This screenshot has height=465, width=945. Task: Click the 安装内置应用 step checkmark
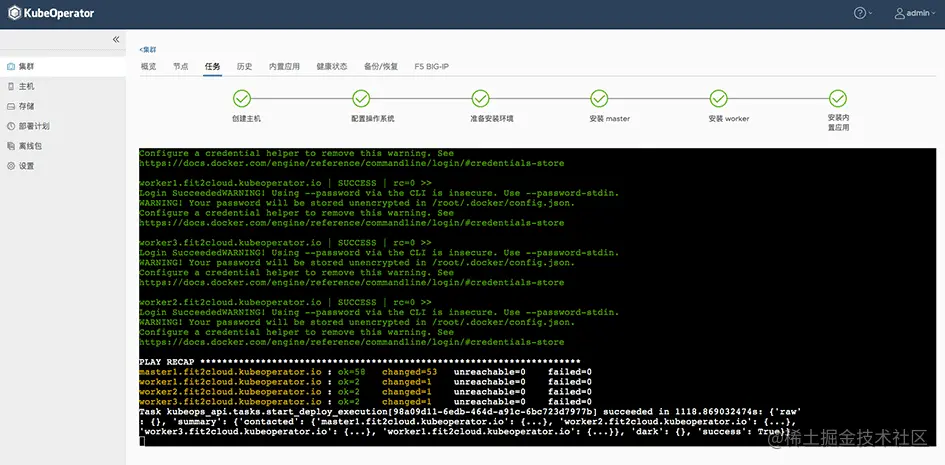838,98
